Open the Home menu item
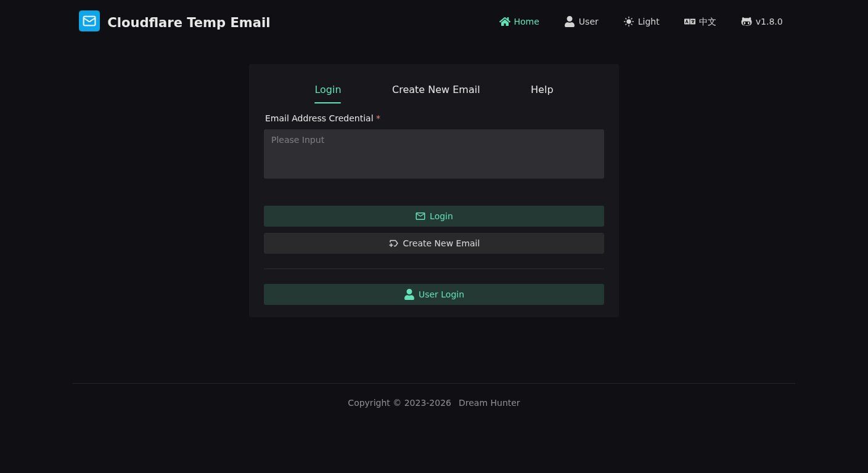 pos(519,22)
